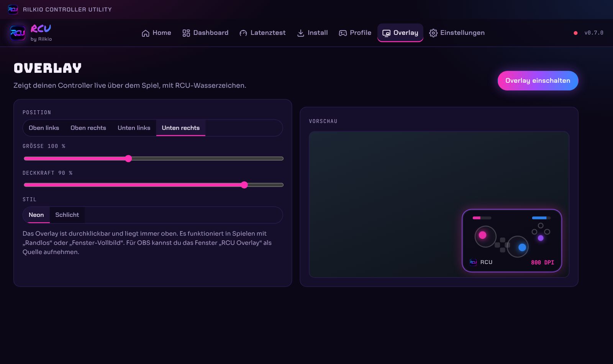Click the D-pad in controller preview

502,245
